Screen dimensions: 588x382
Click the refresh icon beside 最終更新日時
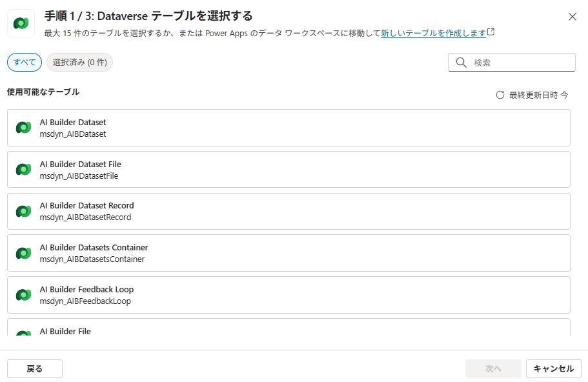click(x=500, y=95)
